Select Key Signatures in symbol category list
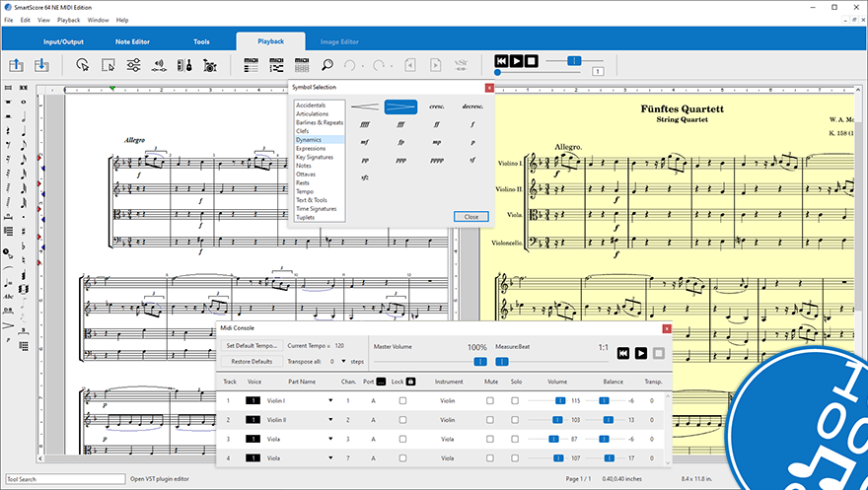Screen dimensions: 868x490 pyautogui.click(x=315, y=157)
